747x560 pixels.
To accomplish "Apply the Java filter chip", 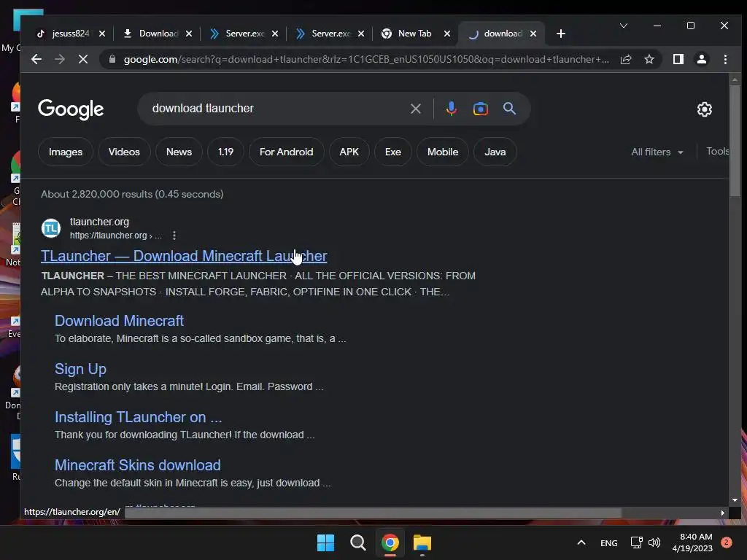I will pyautogui.click(x=495, y=152).
